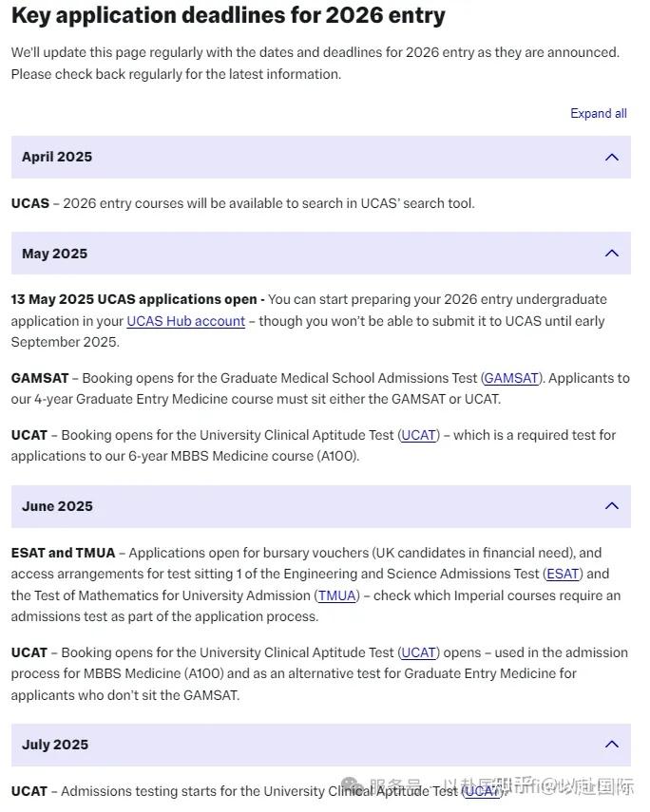Click the "June 2025" accordion title
The height and width of the screenshot is (812, 650).
tap(57, 506)
